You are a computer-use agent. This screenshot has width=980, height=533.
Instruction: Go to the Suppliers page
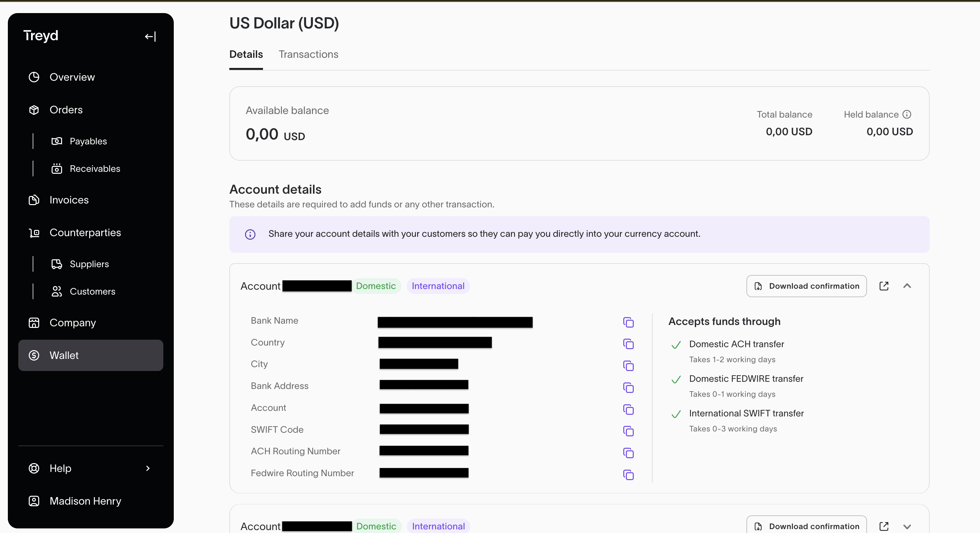[89, 264]
